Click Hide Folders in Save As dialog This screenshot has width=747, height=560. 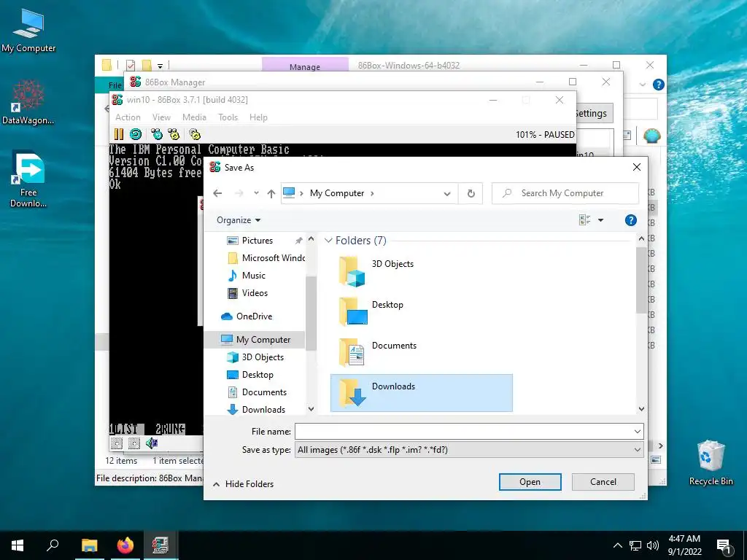pyautogui.click(x=243, y=484)
